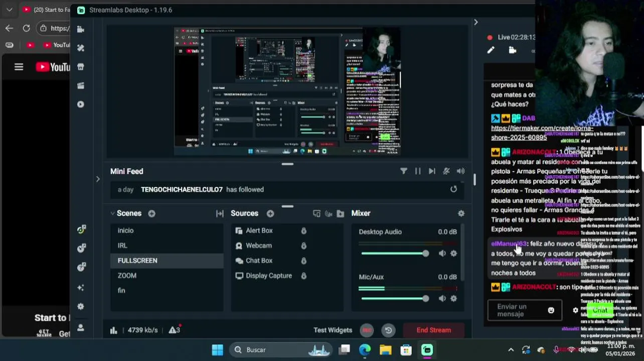Toggle mute for event alerts in Mini Feed
Viewport: 644px width, 361px height.
446,171
